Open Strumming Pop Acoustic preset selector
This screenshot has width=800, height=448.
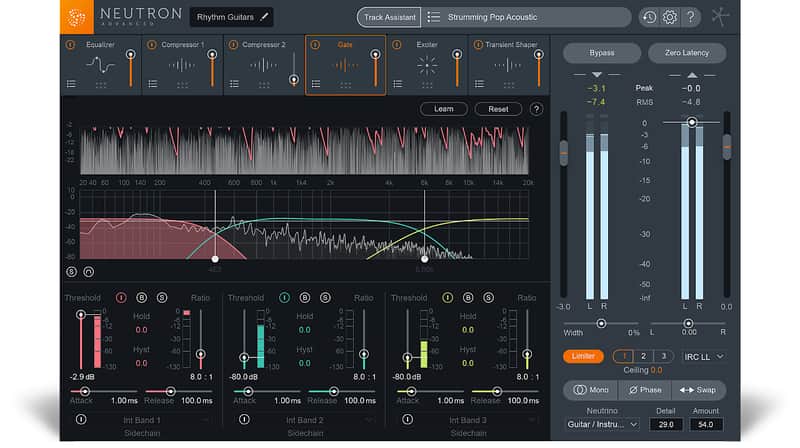click(x=526, y=17)
